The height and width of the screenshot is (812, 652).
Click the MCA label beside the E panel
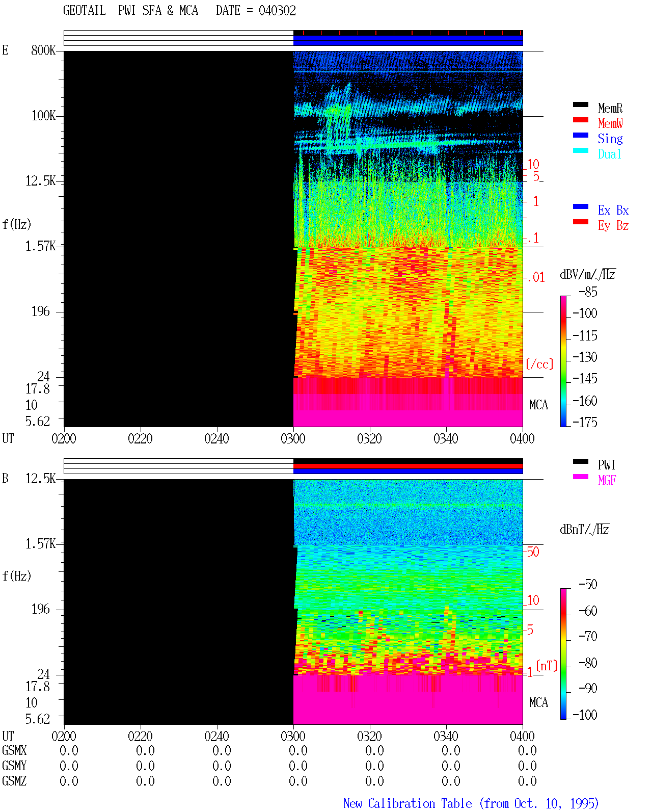click(x=539, y=405)
